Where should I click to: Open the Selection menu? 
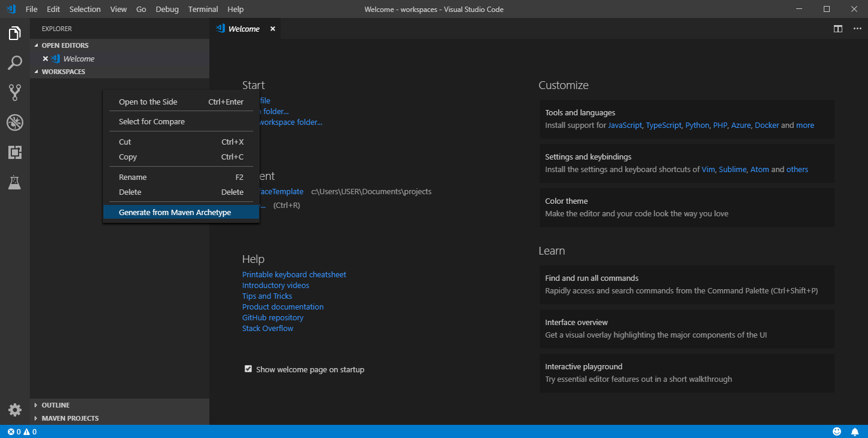coord(85,9)
